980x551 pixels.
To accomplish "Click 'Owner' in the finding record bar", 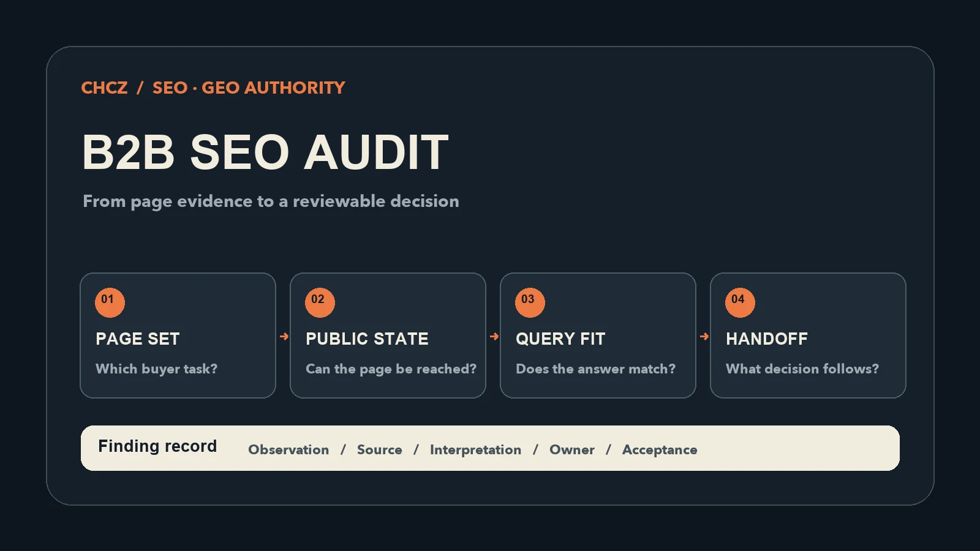I will click(x=572, y=449).
